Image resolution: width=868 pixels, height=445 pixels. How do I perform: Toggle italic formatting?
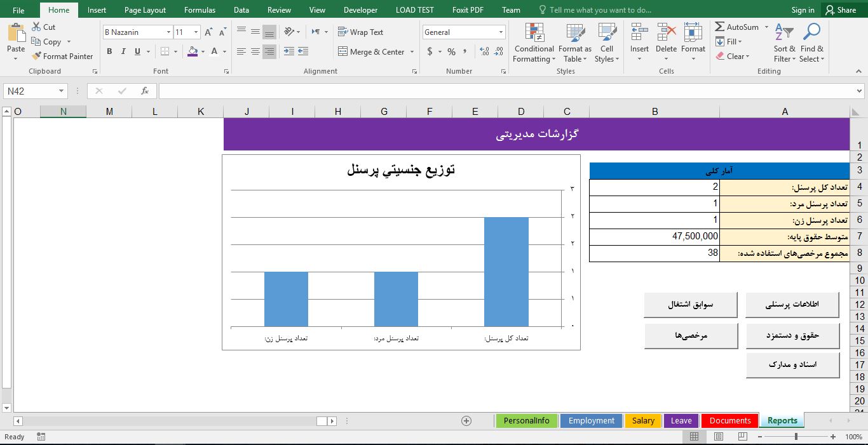(x=122, y=51)
